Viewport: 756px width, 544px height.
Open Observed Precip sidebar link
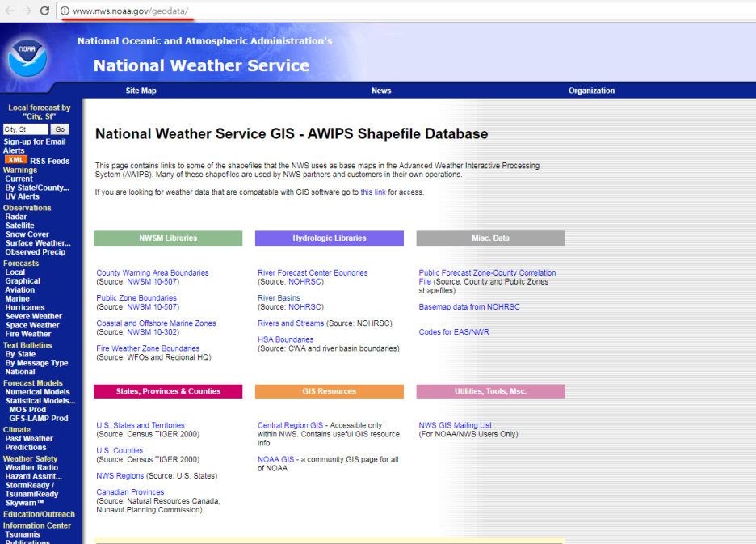36,252
